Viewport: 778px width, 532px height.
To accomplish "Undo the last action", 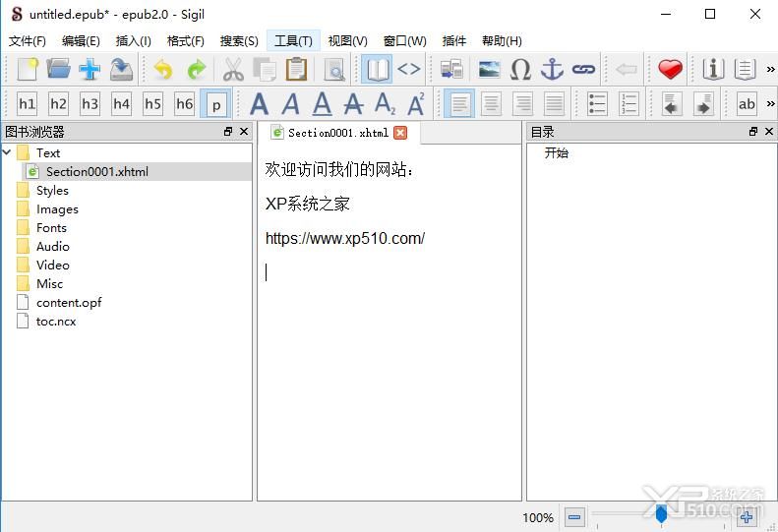I will [163, 69].
